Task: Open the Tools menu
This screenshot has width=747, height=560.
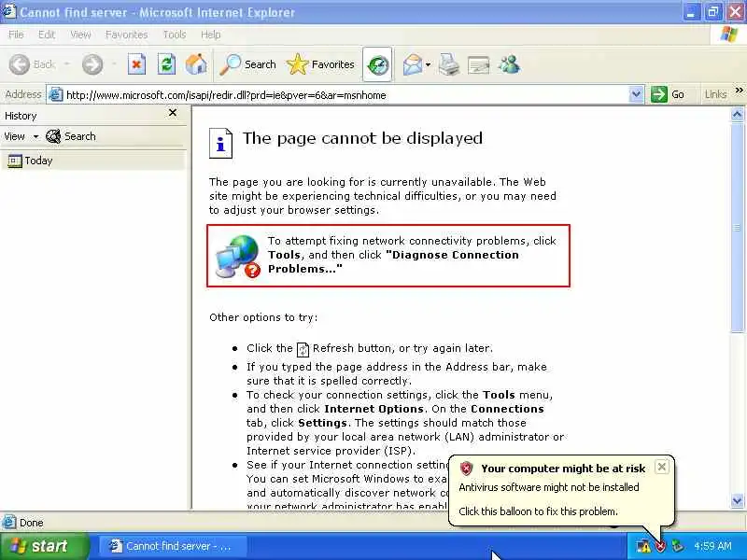Action: click(175, 35)
